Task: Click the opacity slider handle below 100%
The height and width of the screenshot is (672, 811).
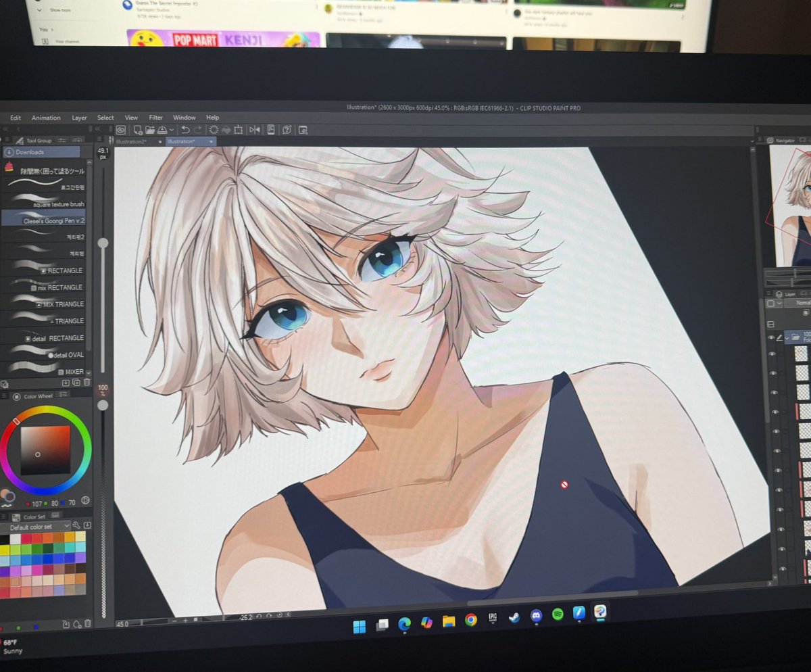Action: pos(103,405)
